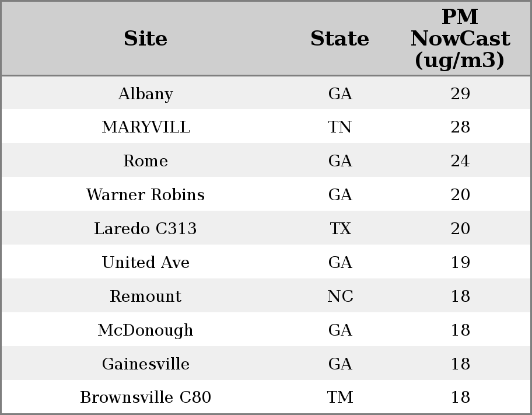This screenshot has height=415, width=532.
Task: Click the PM value 19 for United Ave
Action: (460, 262)
